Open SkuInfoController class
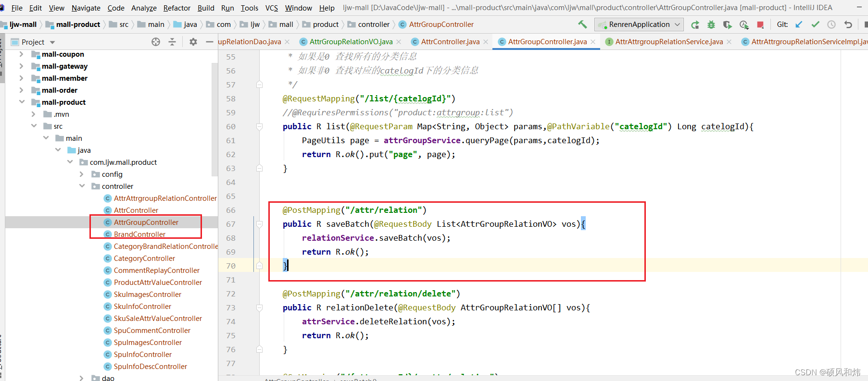 142,307
